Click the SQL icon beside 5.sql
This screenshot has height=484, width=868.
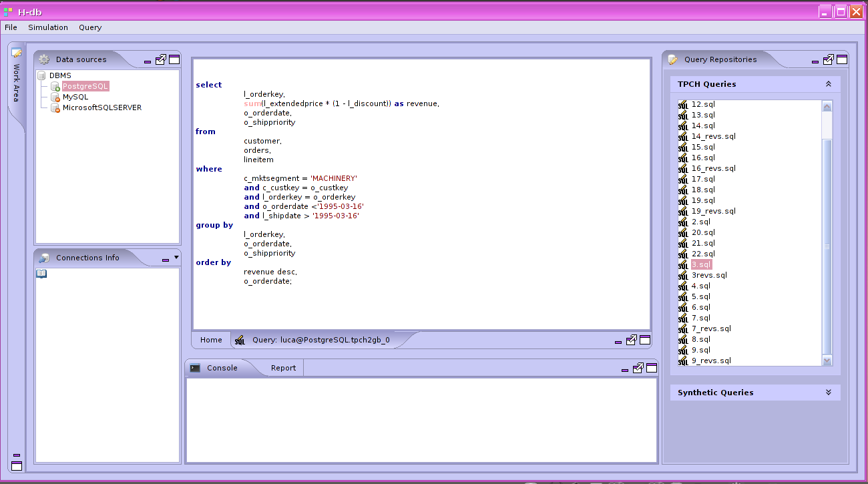(683, 296)
